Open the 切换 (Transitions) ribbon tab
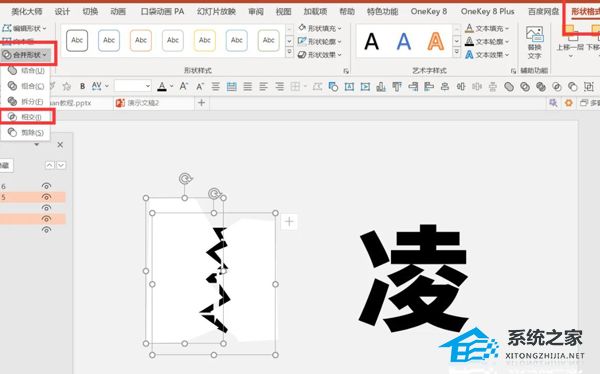600x374 pixels. click(90, 11)
